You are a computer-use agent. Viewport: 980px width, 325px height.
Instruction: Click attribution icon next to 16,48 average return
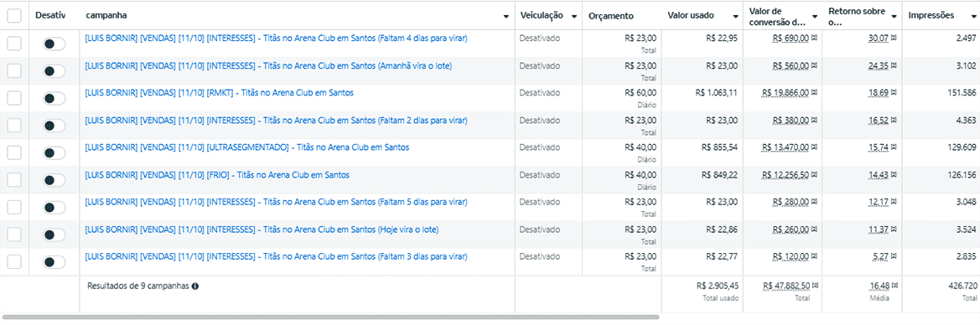click(894, 286)
